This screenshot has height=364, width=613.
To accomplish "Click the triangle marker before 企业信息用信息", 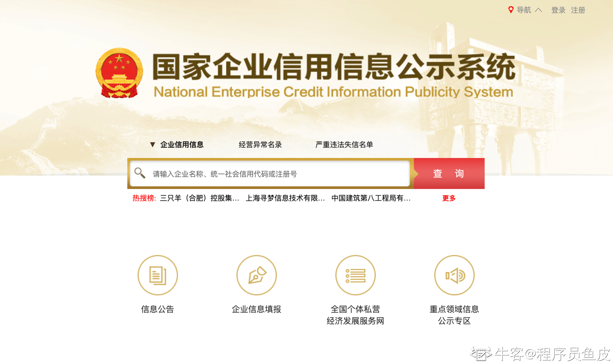I will pos(153,145).
